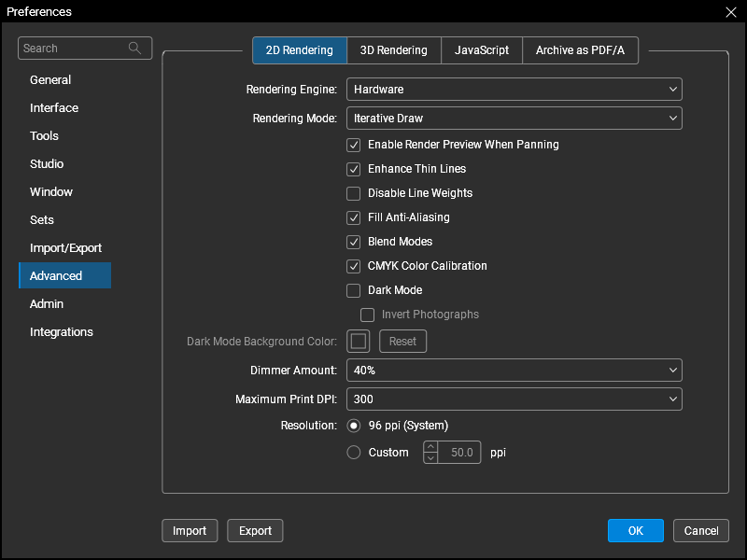Viewport: 747px width, 560px height.
Task: Select Advanced preferences category
Action: click(64, 275)
